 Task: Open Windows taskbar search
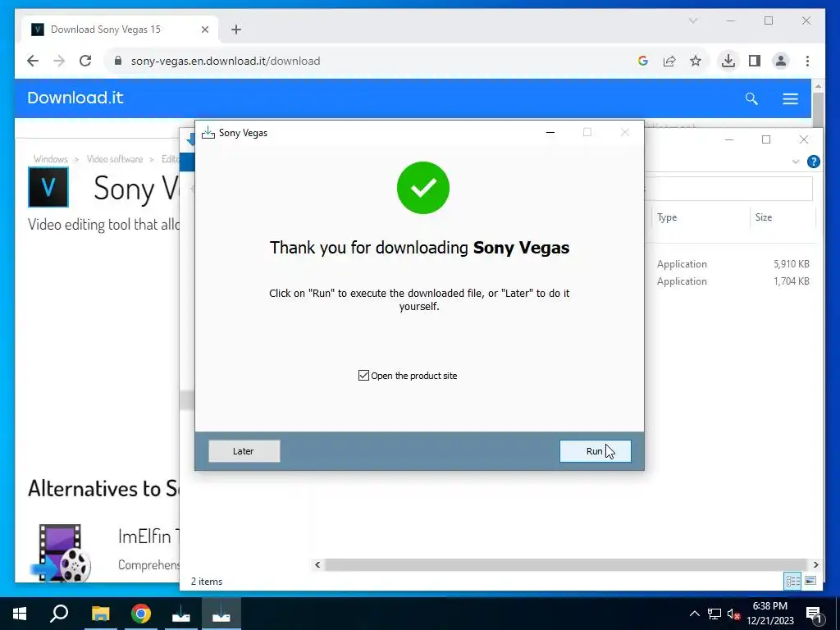(59, 614)
